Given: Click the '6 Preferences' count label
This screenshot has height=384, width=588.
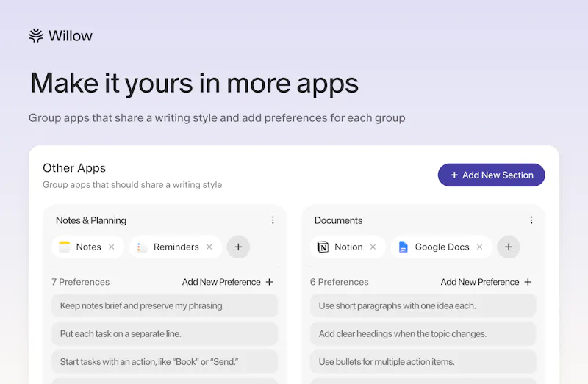Looking at the screenshot, I should 340,282.
